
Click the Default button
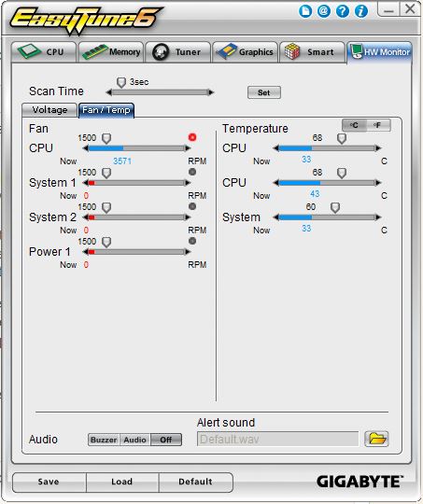pyautogui.click(x=195, y=482)
